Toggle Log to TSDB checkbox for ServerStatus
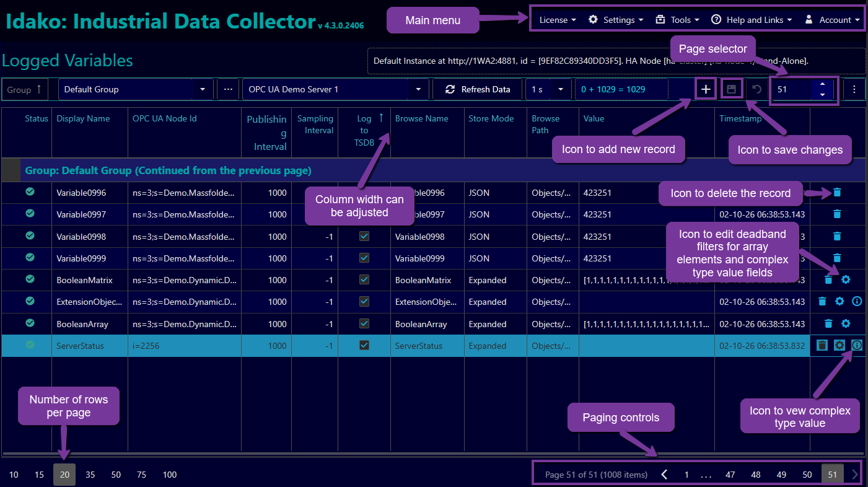Viewport: 868px width, 487px height. [x=364, y=345]
